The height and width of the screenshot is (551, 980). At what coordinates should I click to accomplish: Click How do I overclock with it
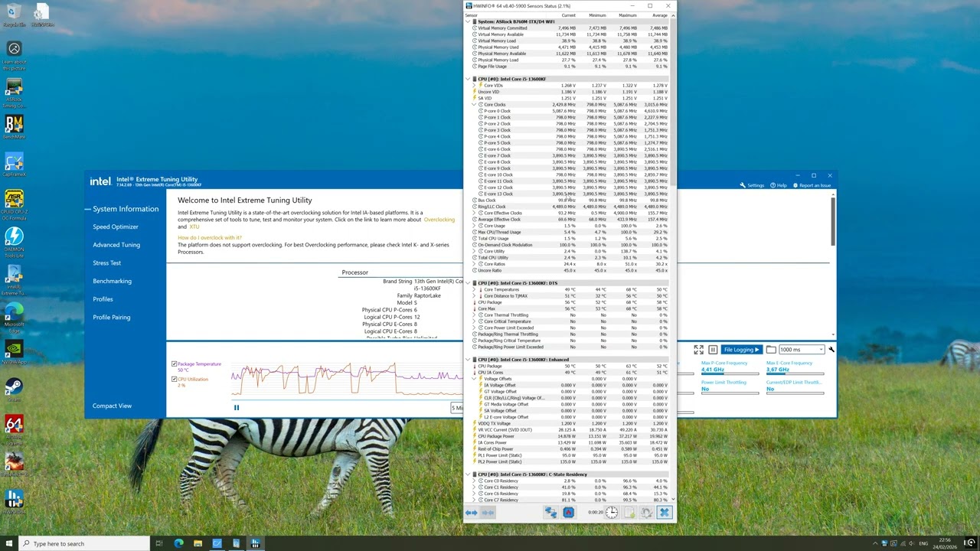pos(210,238)
